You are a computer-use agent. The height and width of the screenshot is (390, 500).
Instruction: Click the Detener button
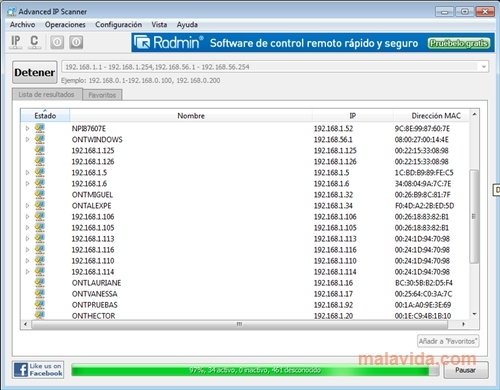[35, 72]
